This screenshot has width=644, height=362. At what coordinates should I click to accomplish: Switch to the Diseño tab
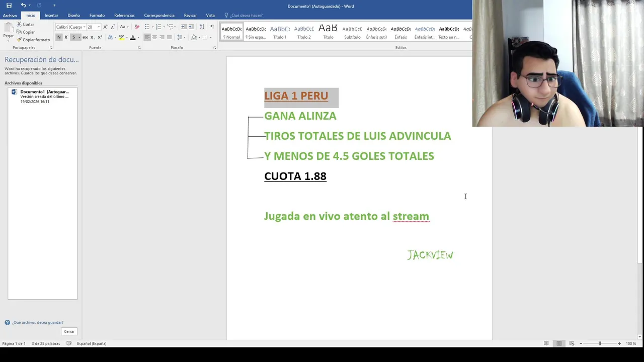pyautogui.click(x=74, y=16)
